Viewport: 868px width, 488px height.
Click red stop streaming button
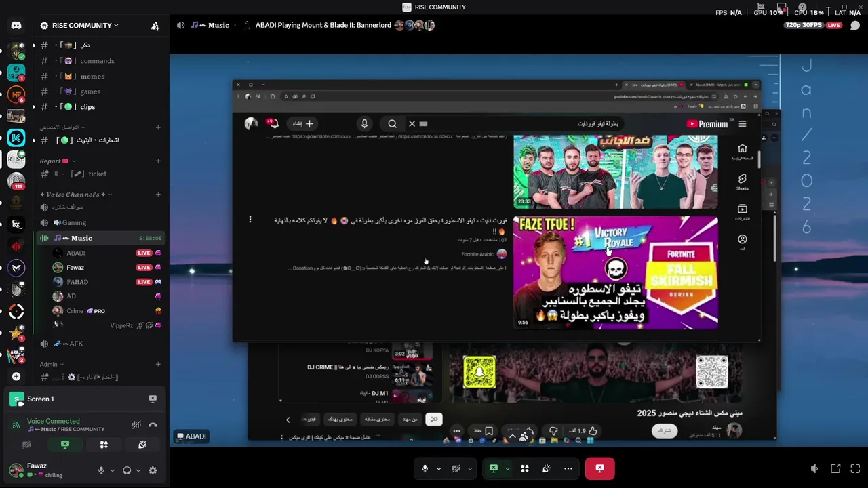pos(599,468)
